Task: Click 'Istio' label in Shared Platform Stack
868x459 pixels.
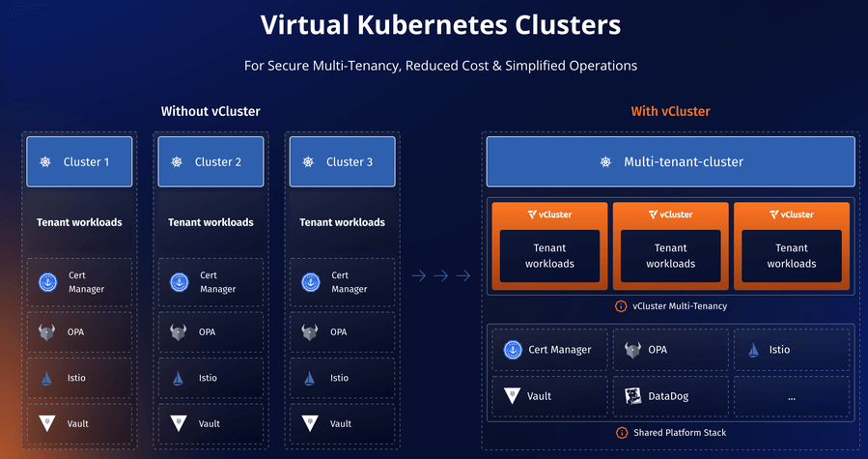Action: pyautogui.click(x=779, y=350)
